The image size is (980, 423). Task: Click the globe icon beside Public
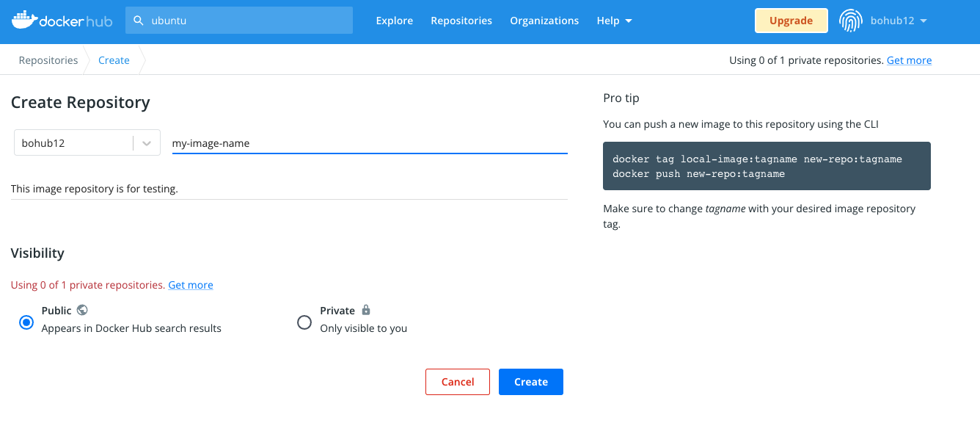(82, 310)
